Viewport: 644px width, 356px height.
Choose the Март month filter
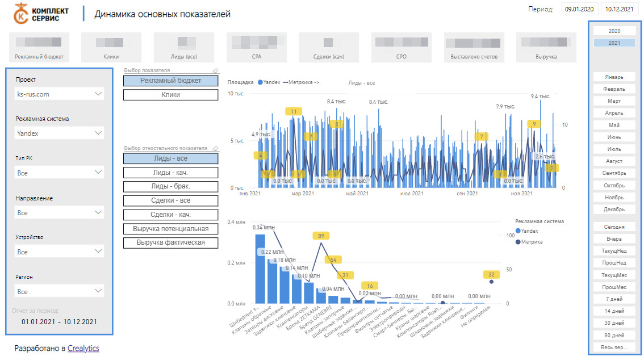pos(614,101)
